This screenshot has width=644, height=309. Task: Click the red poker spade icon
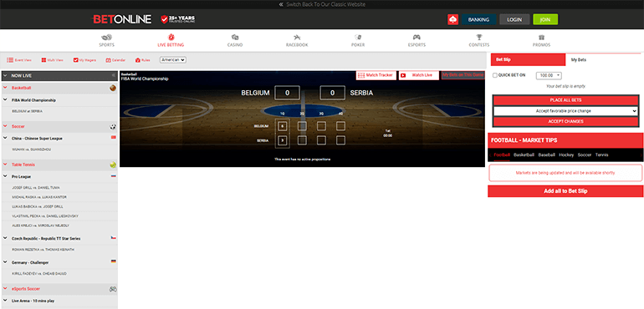[x=452, y=19]
